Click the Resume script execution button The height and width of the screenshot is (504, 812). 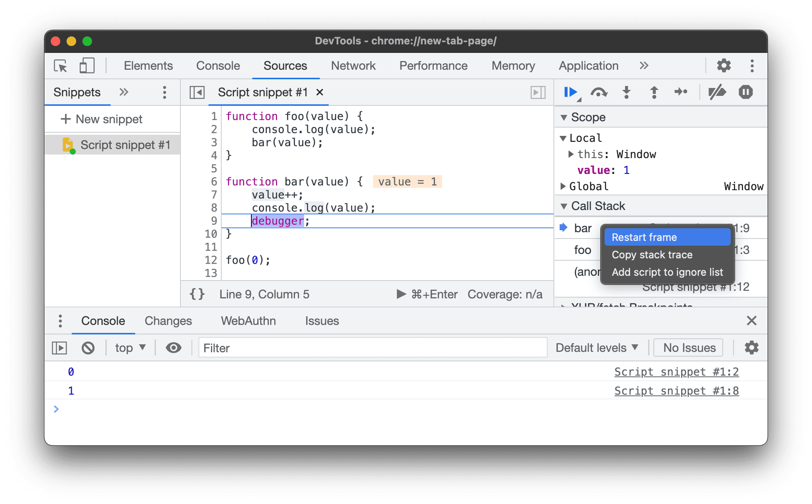(x=569, y=92)
